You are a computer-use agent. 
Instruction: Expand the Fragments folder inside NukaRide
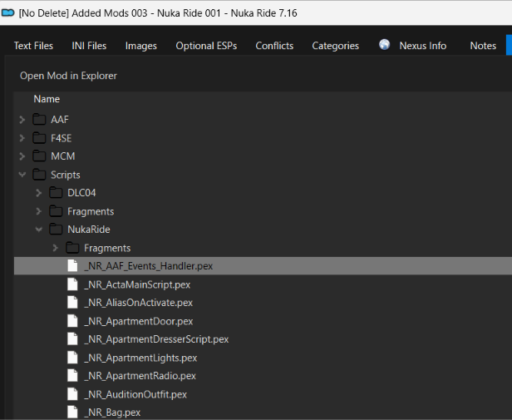[x=55, y=248]
